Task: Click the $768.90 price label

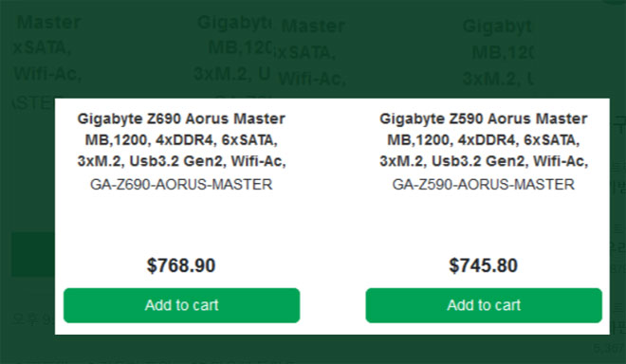Action: 181,265
